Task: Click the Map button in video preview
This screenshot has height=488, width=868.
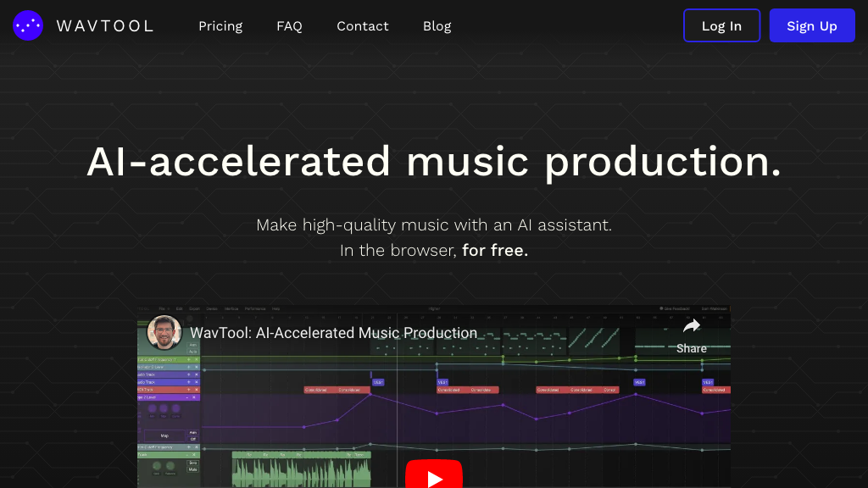Action: point(164,435)
